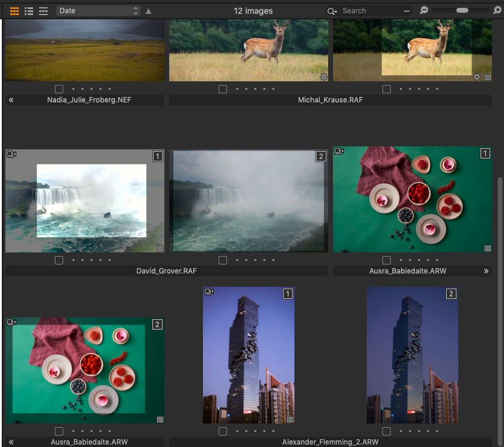Enable the checkbox under the David_Grover.RAF waterfall
This screenshot has height=447, width=504.
59,260
